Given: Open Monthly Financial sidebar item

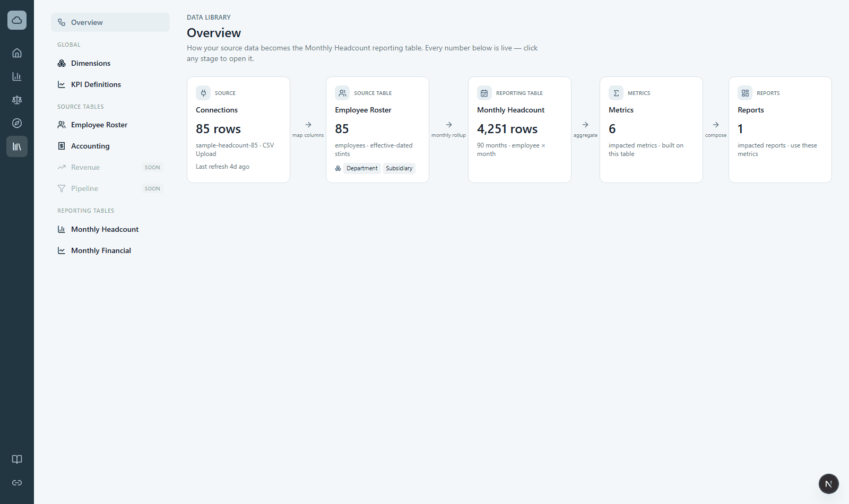Looking at the screenshot, I should [x=110, y=250].
